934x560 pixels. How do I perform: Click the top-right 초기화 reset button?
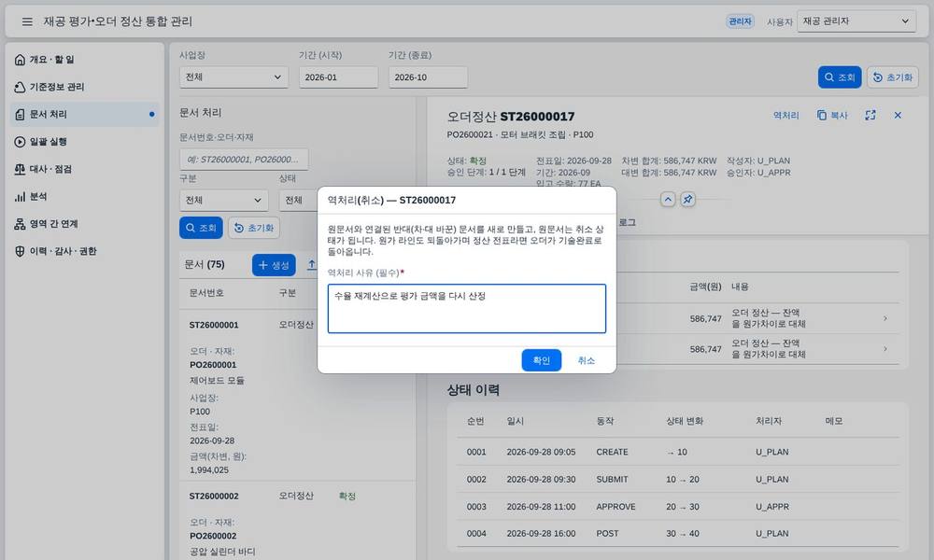click(x=892, y=77)
